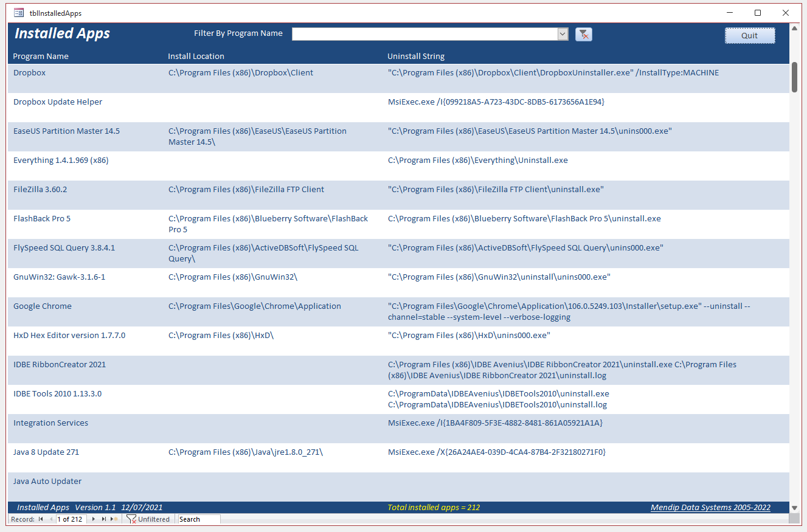
Task: Jump to the last record
Action: [104, 519]
